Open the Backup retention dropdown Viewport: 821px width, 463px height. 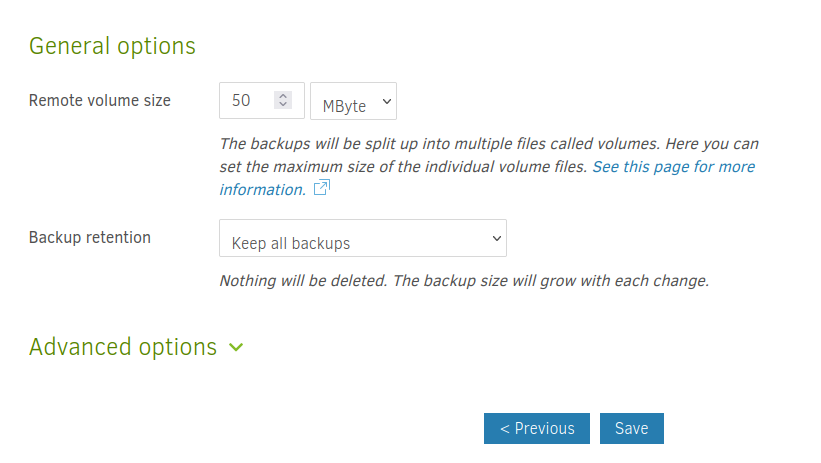tap(362, 239)
